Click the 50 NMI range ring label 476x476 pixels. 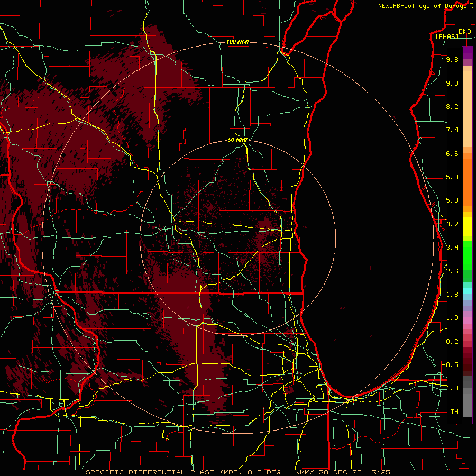pos(237,140)
